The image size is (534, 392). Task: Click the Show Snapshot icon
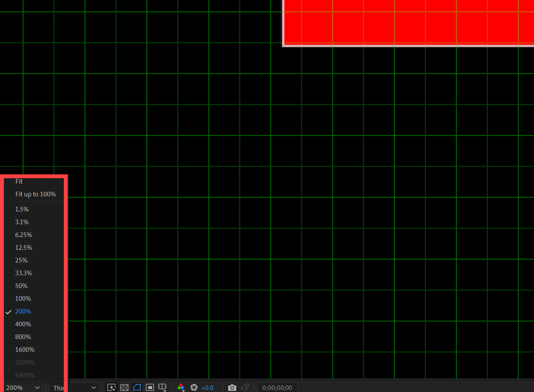[245, 387]
